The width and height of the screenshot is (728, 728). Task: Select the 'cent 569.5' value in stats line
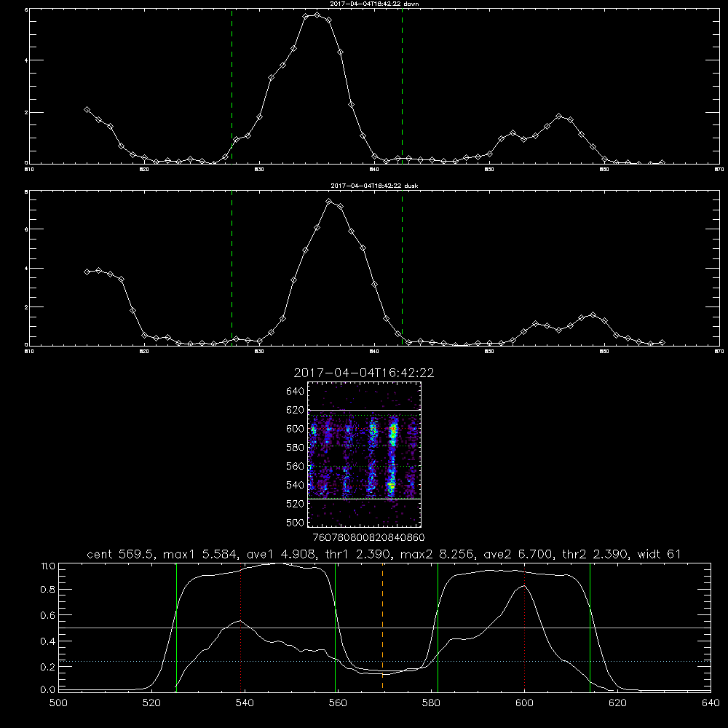coord(121,554)
